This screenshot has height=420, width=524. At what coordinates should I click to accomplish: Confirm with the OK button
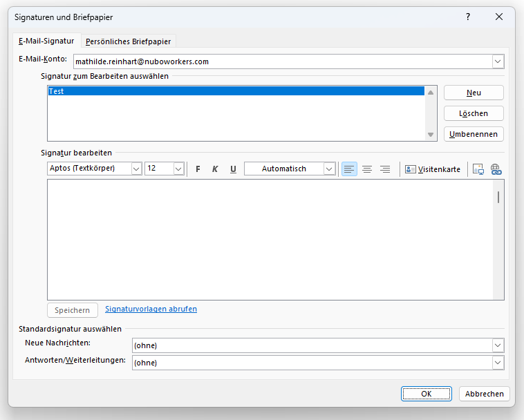click(426, 394)
